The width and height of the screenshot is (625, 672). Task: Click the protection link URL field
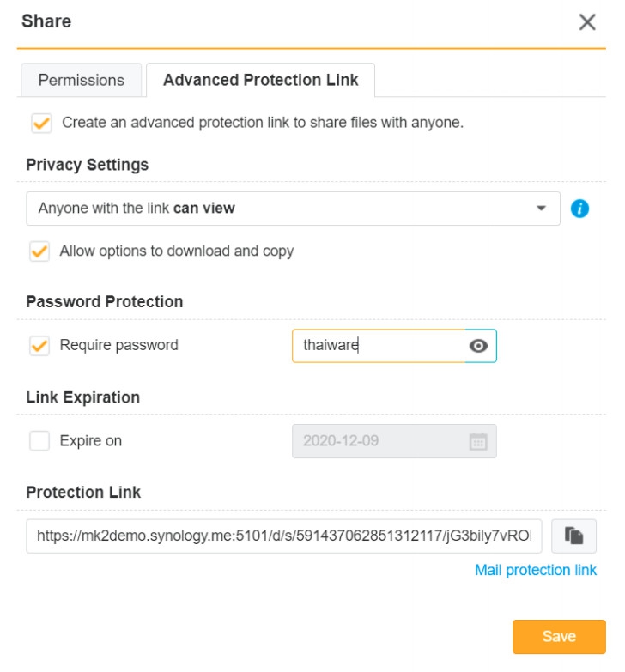tap(283, 536)
